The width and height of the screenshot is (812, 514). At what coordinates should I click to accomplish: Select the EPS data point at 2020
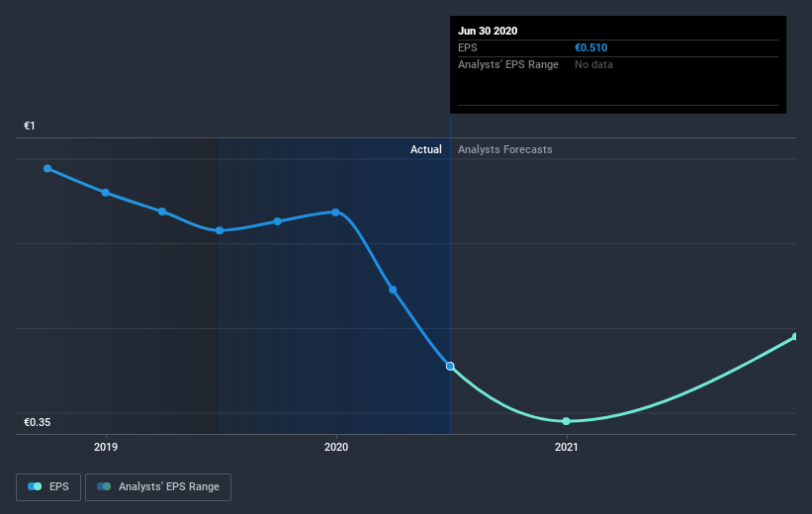tap(335, 213)
